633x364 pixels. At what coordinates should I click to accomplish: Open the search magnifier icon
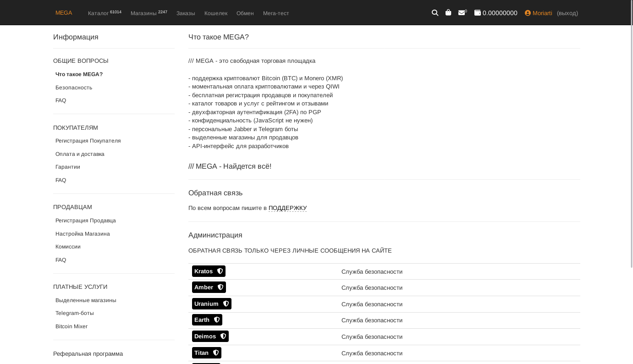click(435, 13)
